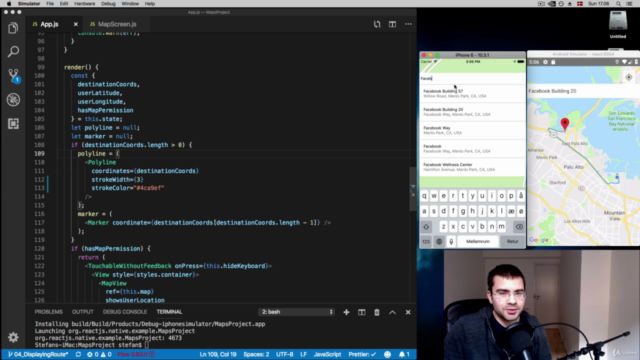Open the Apple menu
640x360 pixels.
pyautogui.click(x=9, y=4)
